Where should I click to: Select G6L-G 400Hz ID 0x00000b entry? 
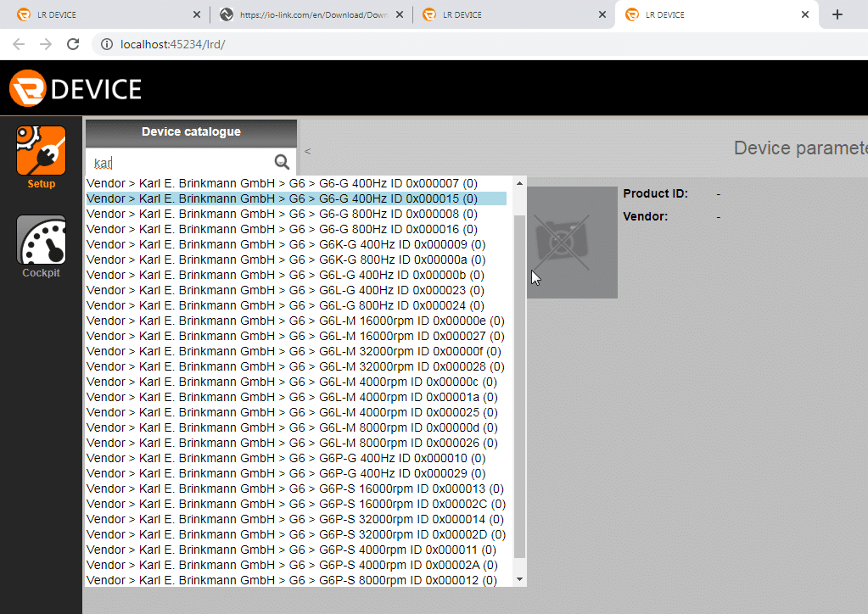point(296,275)
